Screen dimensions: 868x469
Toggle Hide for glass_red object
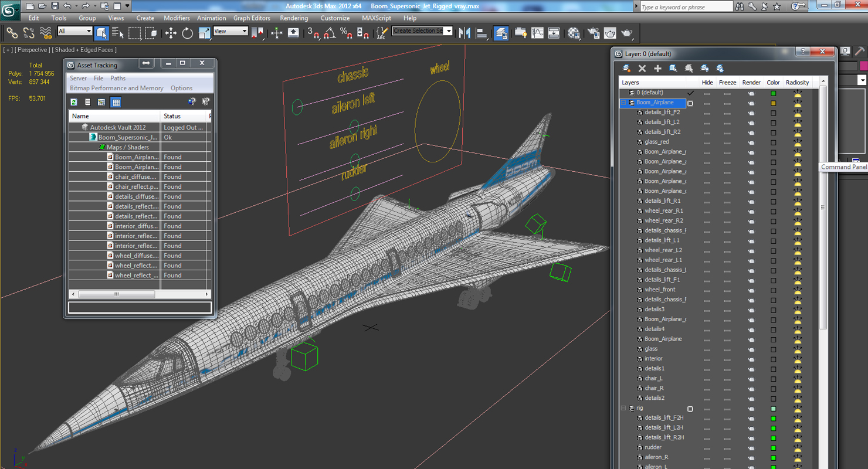[x=707, y=142]
